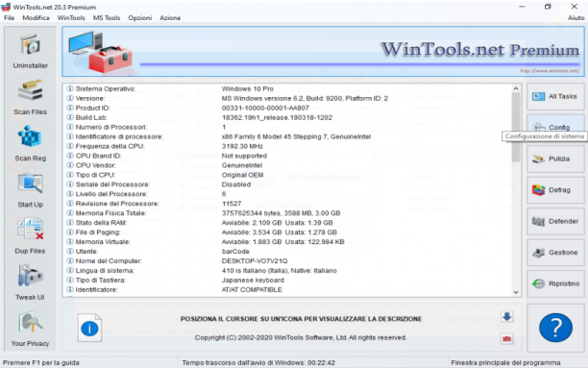This screenshot has height=368, width=588.
Task: Click the Windows uptime status bar entry
Action: (x=258, y=363)
